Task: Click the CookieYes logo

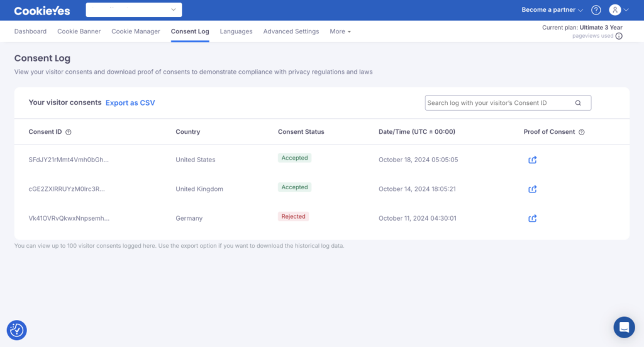Action: [x=42, y=11]
